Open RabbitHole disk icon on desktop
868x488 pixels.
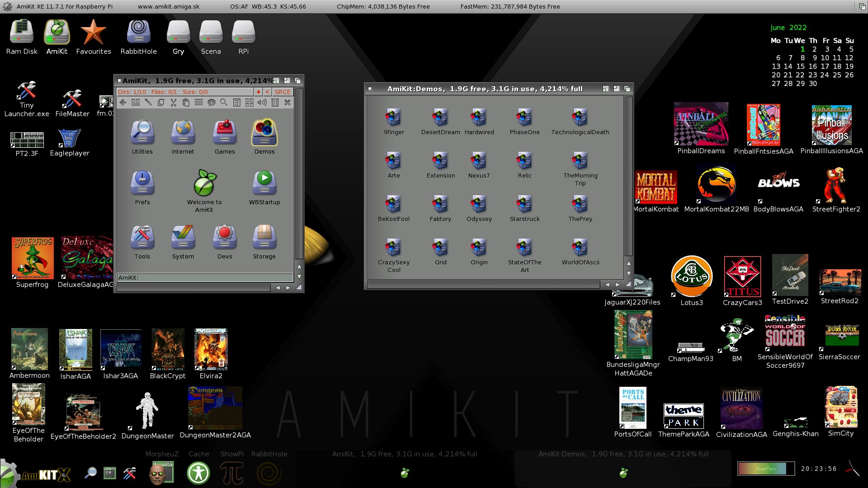[139, 37]
